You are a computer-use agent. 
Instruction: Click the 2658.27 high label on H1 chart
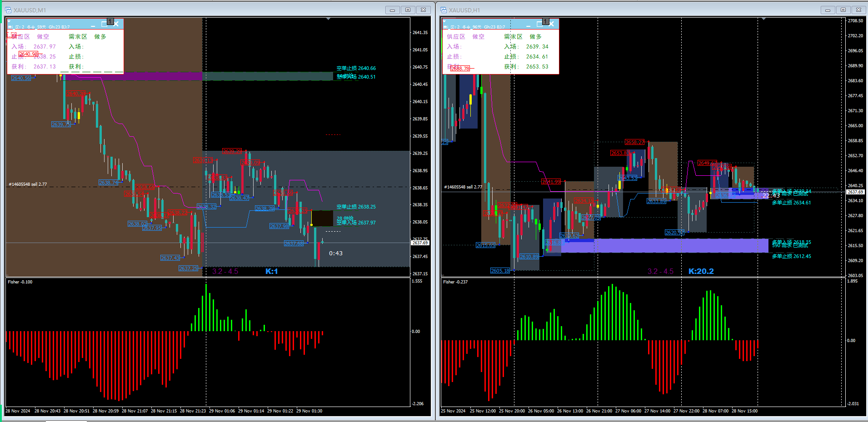[635, 142]
